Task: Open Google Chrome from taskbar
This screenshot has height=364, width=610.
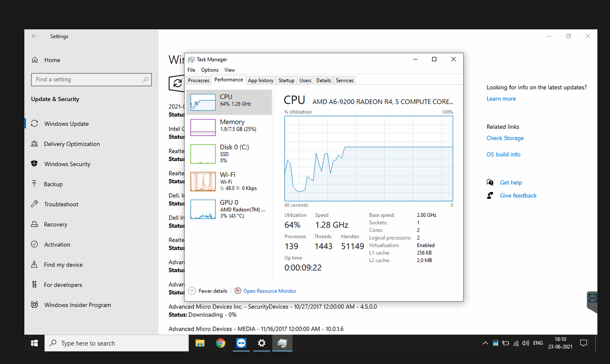Action: [x=220, y=343]
